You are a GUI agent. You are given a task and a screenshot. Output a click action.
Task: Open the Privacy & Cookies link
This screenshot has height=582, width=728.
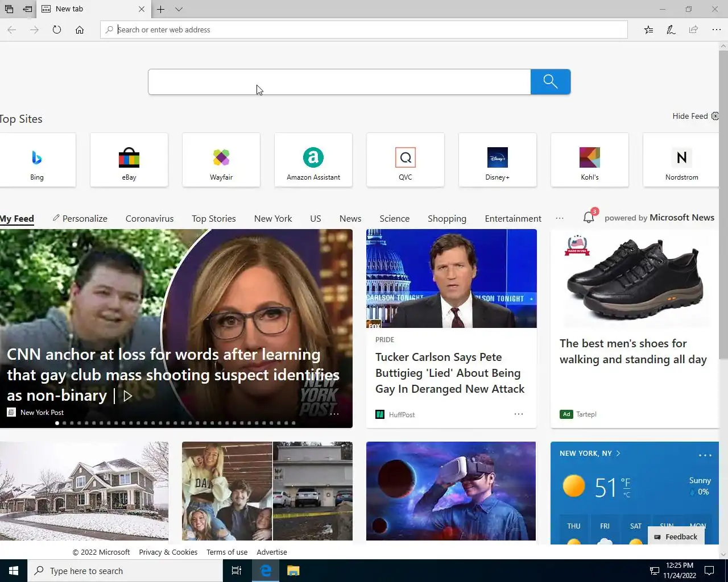(168, 552)
